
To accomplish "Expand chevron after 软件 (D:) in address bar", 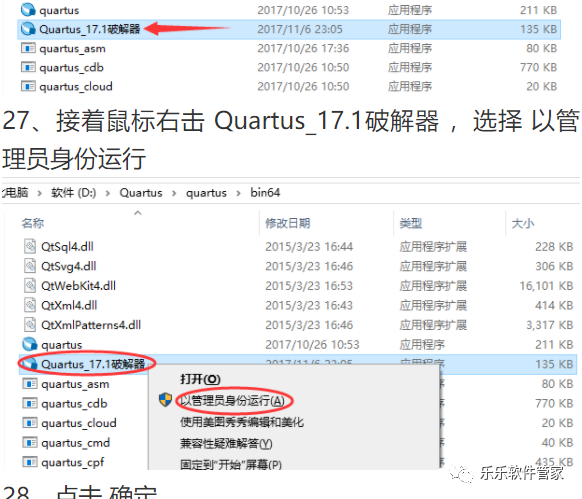I will (108, 193).
